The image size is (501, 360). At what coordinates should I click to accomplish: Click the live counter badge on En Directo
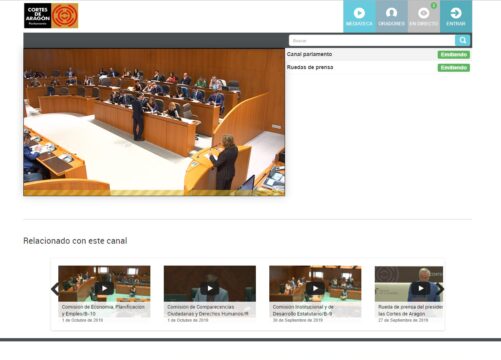[x=434, y=5]
